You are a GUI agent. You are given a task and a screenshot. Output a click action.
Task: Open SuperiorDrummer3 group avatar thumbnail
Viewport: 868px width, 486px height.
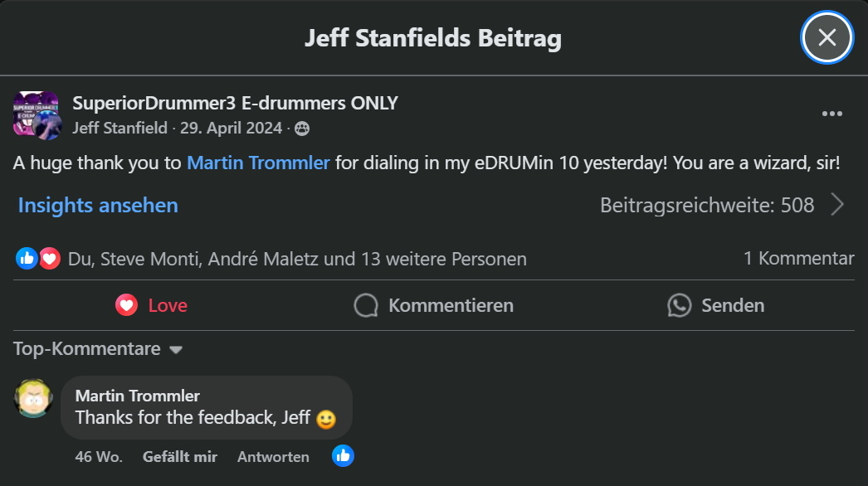click(36, 114)
